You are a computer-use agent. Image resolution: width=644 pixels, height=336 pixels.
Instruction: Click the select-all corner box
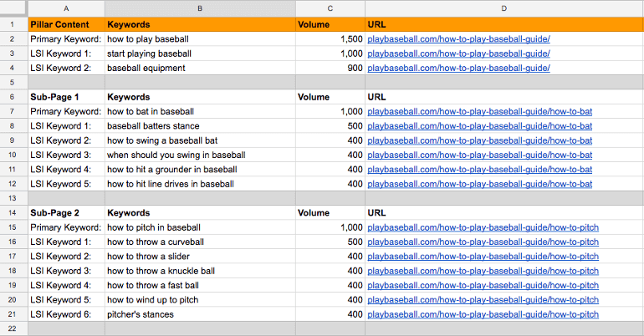click(13, 8)
